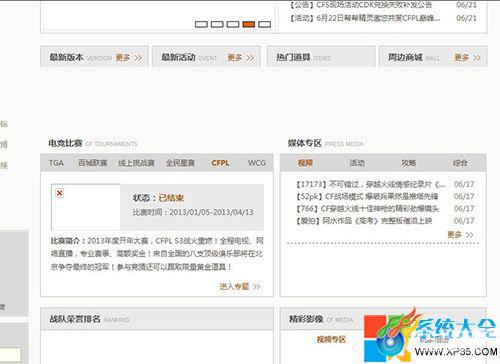Select the 视频 media tab
Screen dimensions: 500x364
tap(305, 163)
